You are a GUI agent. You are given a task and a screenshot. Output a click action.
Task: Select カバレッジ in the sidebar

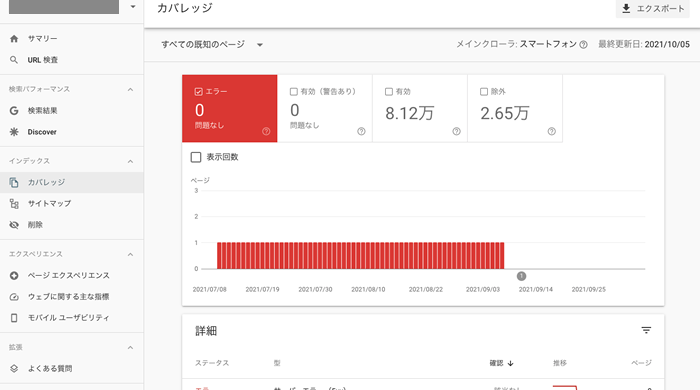pos(71,182)
